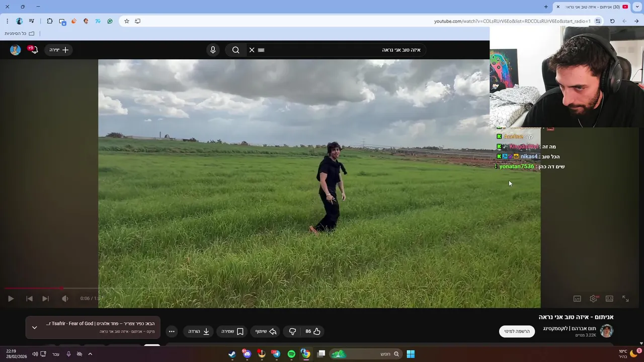Open Telegram from the taskbar

[276, 354]
